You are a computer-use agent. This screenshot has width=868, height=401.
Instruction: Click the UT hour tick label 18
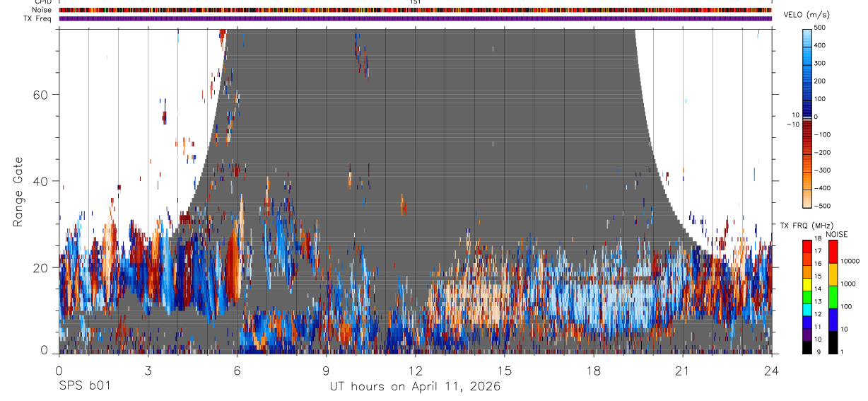(594, 370)
